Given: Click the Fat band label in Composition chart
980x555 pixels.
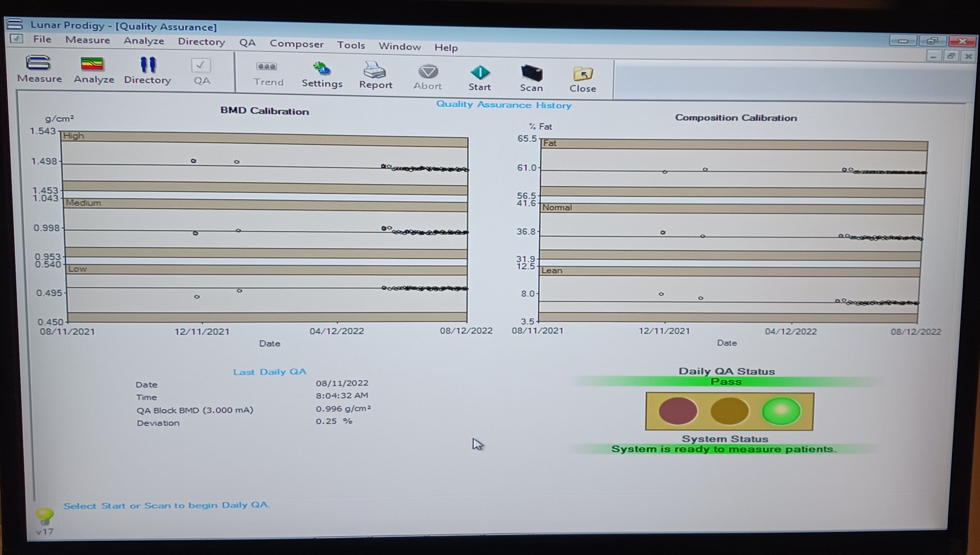Looking at the screenshot, I should 549,143.
